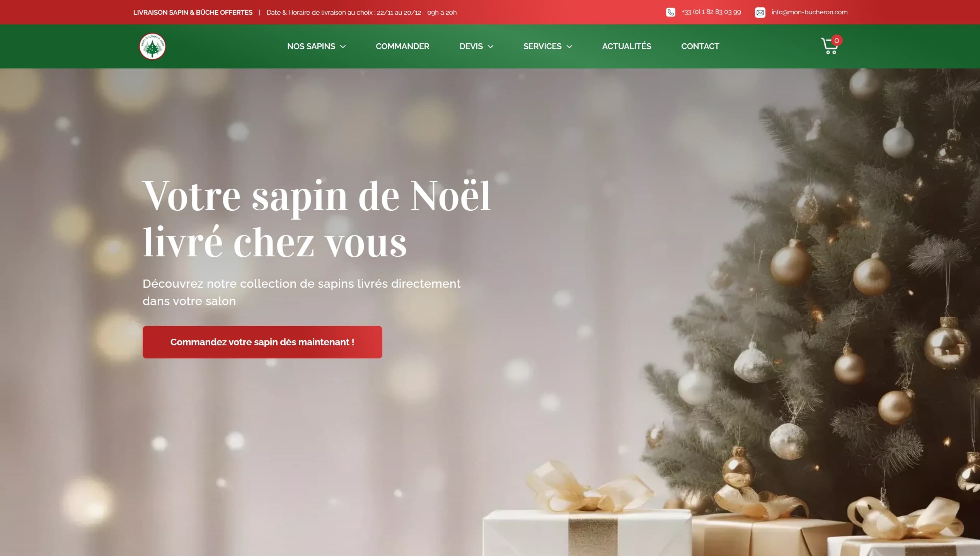Expand the Nos Sapins chevron

[x=343, y=47]
